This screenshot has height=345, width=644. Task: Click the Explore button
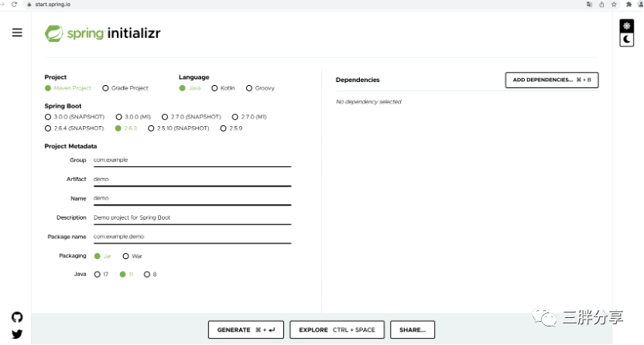tap(337, 330)
